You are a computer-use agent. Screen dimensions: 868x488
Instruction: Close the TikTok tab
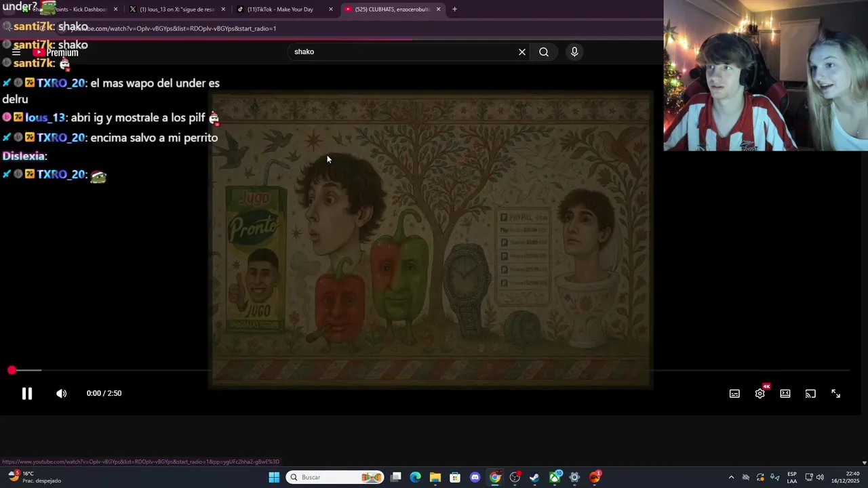tap(331, 9)
